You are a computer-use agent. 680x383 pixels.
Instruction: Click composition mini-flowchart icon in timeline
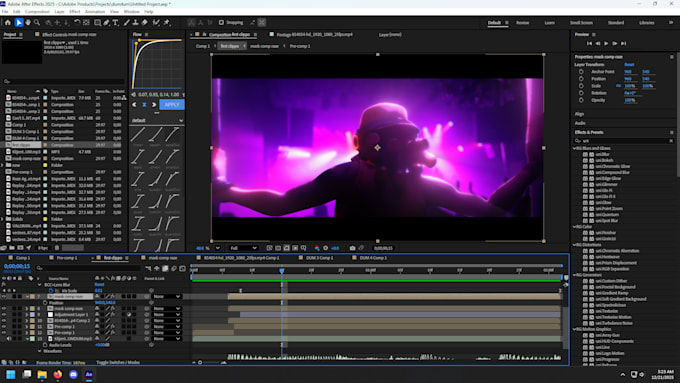(x=149, y=268)
